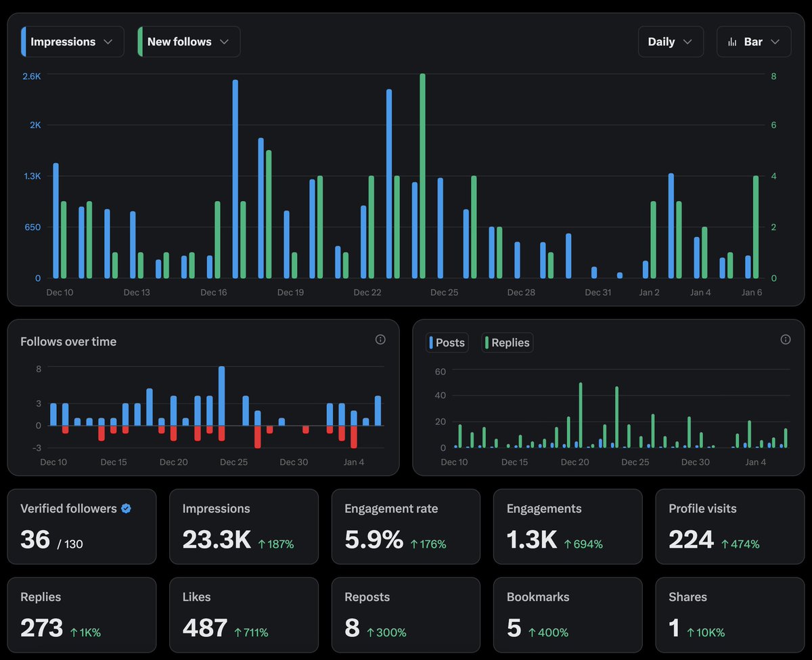
Task: Open the Engagement rate card
Action: [x=406, y=527]
